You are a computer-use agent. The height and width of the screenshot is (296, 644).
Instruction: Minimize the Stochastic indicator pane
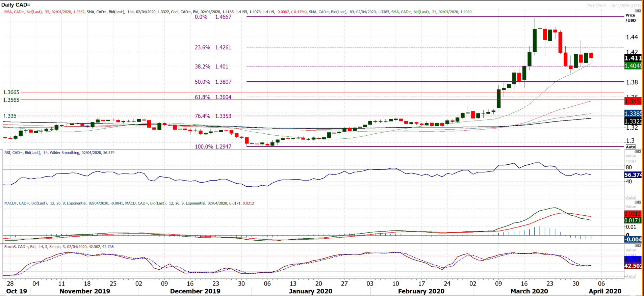(636, 246)
